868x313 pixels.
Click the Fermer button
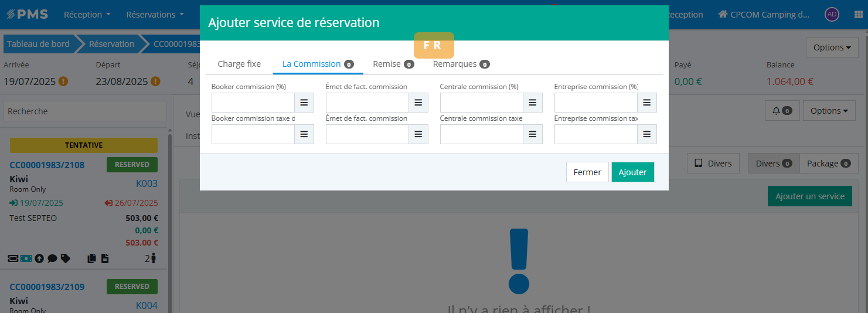[587, 172]
